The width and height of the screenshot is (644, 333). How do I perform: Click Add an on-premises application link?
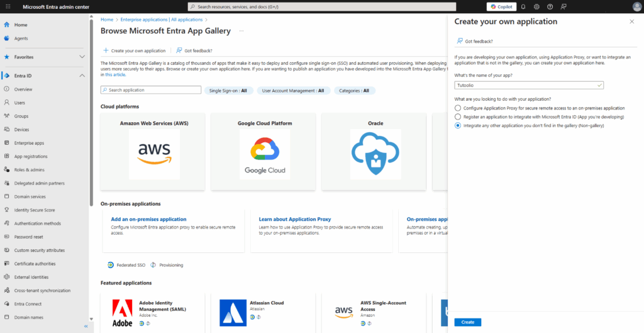[x=148, y=219]
